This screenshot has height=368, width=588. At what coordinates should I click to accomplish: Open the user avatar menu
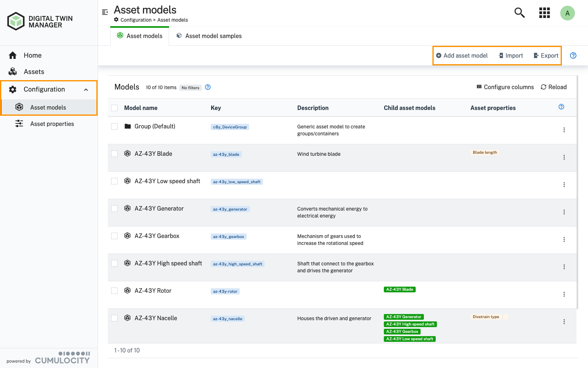click(x=567, y=13)
